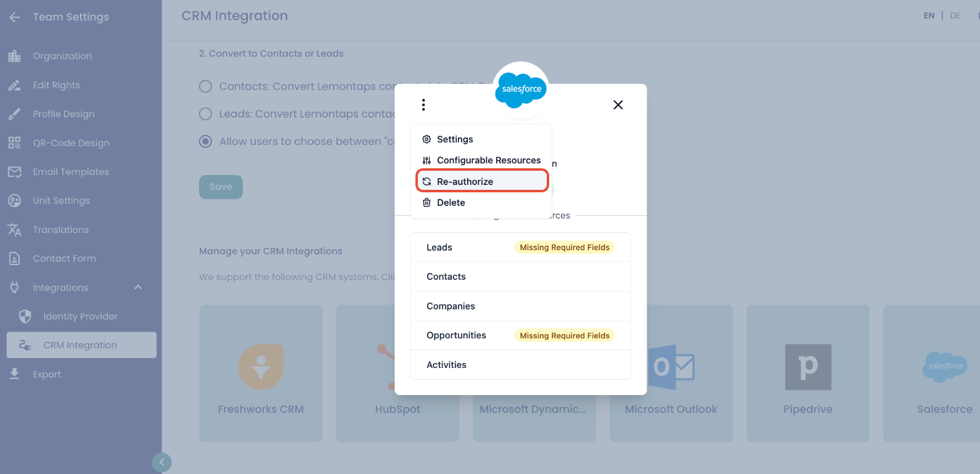Click the Missing Required Fields badge for Leads

tap(565, 248)
